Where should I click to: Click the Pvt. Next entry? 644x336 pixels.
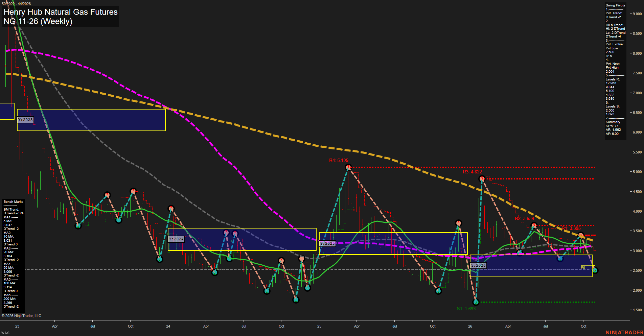click(x=613, y=64)
